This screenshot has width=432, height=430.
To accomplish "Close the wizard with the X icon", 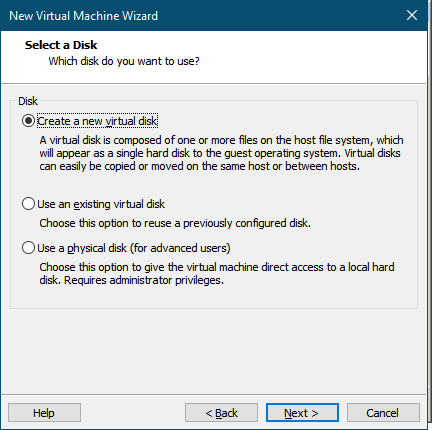I will (x=412, y=15).
